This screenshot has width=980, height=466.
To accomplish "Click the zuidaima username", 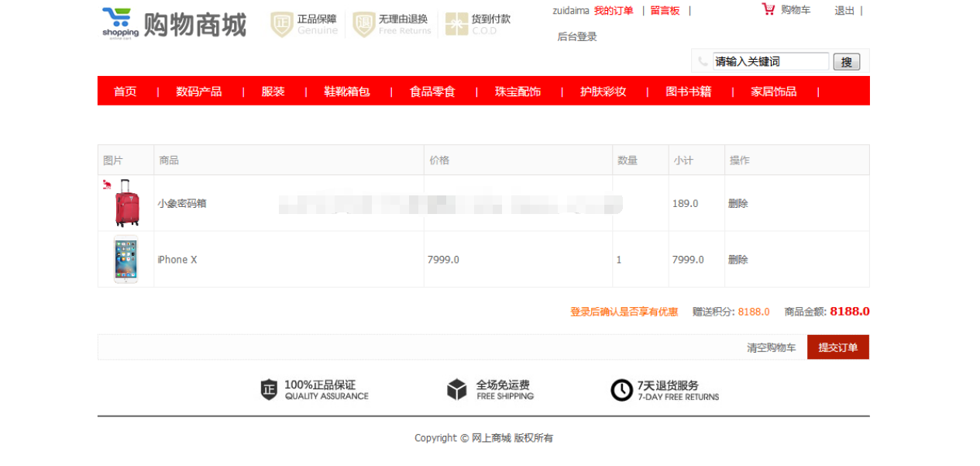I will pos(571,11).
